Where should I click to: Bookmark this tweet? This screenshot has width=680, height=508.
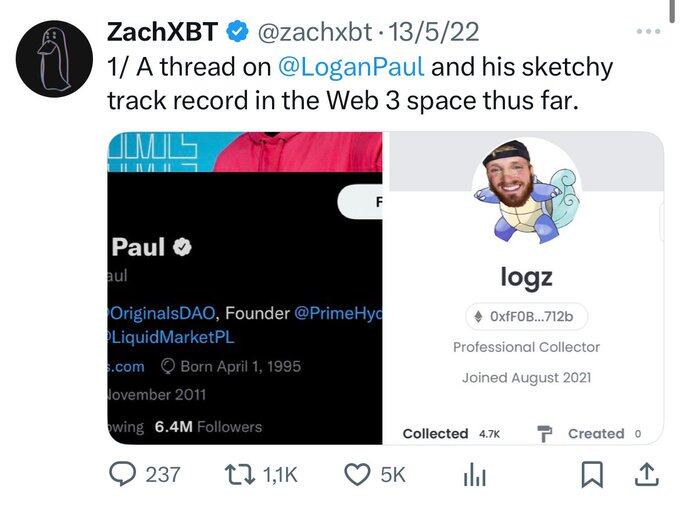(592, 474)
